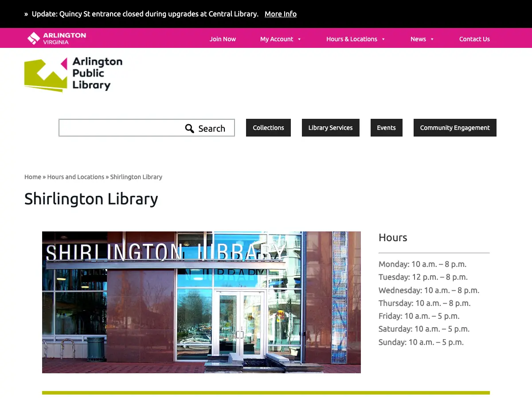Click the Home breadcrumb link
The image size is (532, 399).
33,177
